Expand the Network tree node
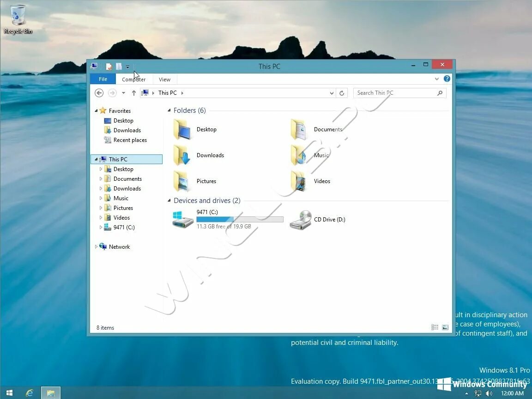The width and height of the screenshot is (532, 399). 96,247
